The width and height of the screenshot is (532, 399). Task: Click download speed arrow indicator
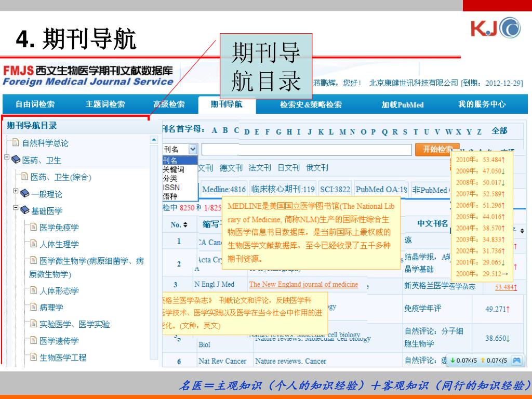(453, 361)
